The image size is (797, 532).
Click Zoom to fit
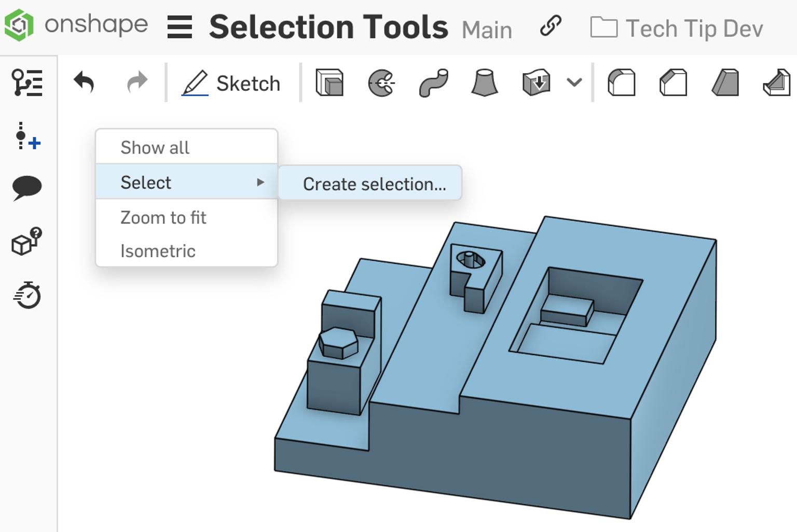point(163,217)
